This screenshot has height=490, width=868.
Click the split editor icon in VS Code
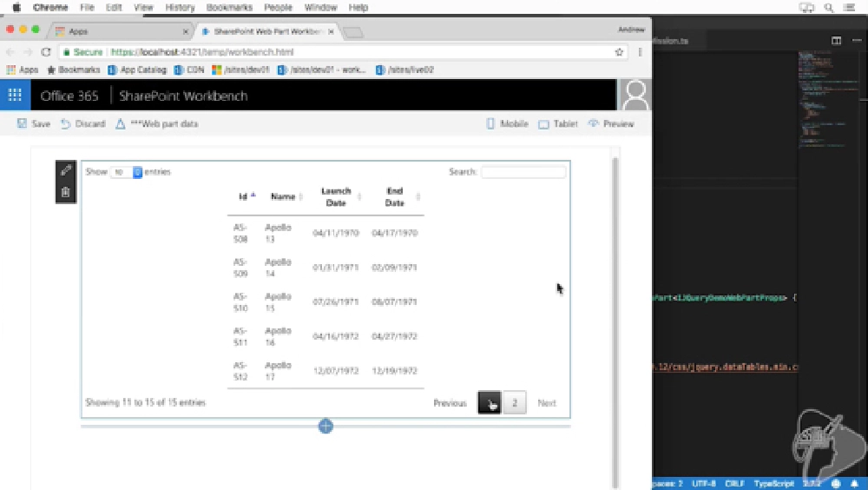click(x=836, y=41)
